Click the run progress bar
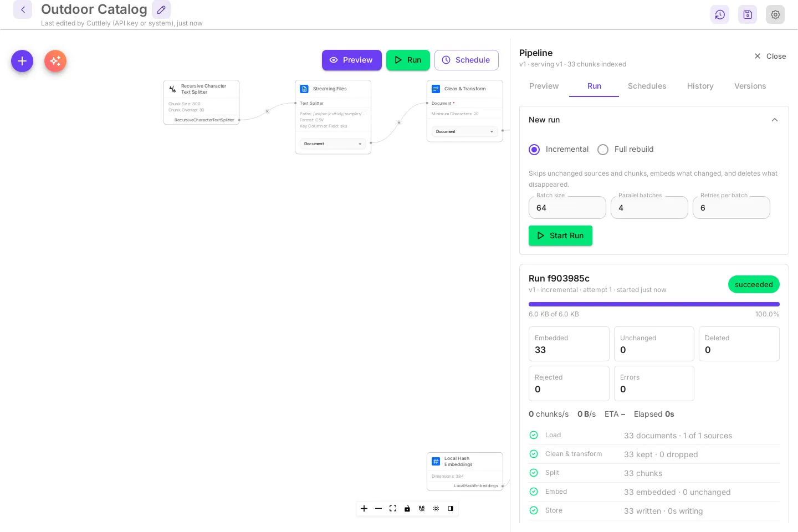 pos(654,304)
